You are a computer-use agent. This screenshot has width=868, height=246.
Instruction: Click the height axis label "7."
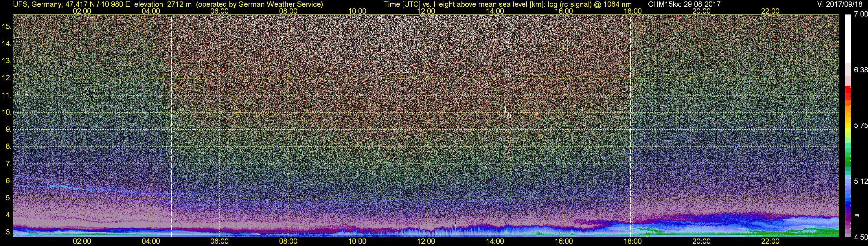[x=9, y=164]
